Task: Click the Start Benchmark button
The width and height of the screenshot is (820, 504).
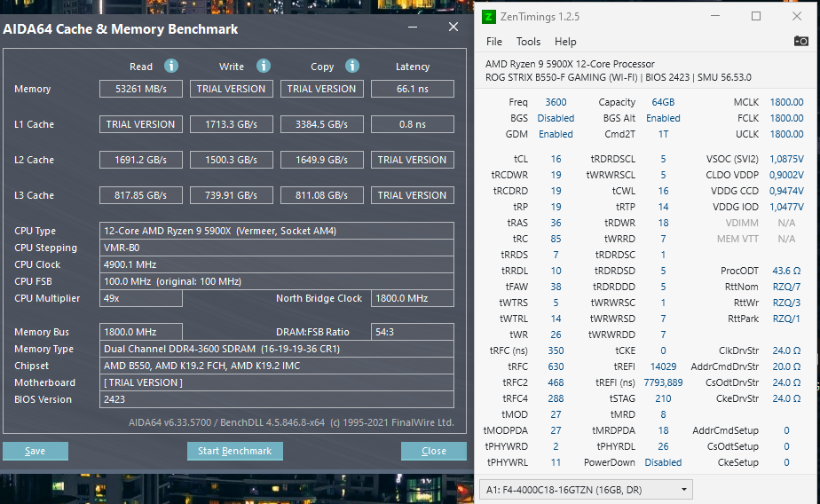Action: click(x=235, y=451)
